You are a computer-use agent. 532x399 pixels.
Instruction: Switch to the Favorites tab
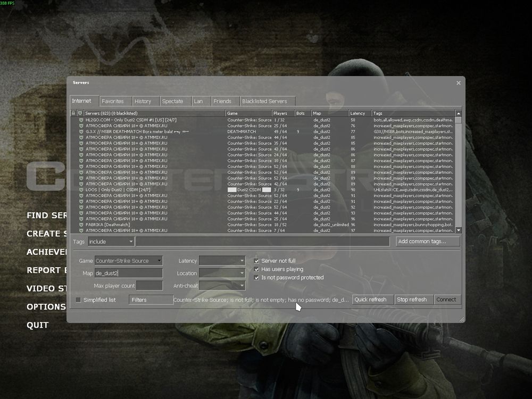pyautogui.click(x=115, y=101)
